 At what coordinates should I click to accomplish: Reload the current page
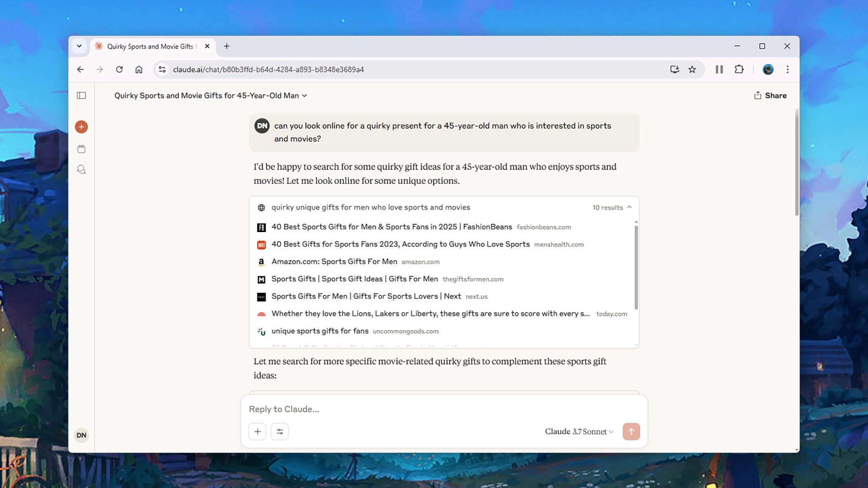[x=119, y=69]
